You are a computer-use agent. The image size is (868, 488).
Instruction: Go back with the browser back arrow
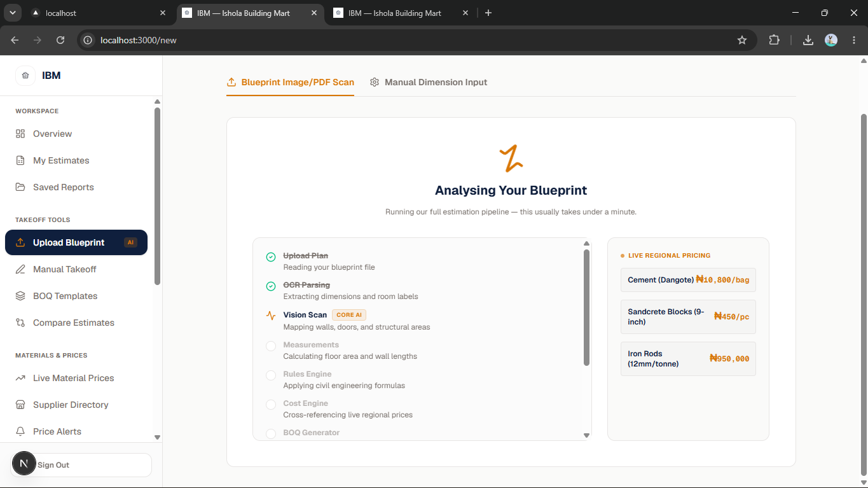pos(15,40)
